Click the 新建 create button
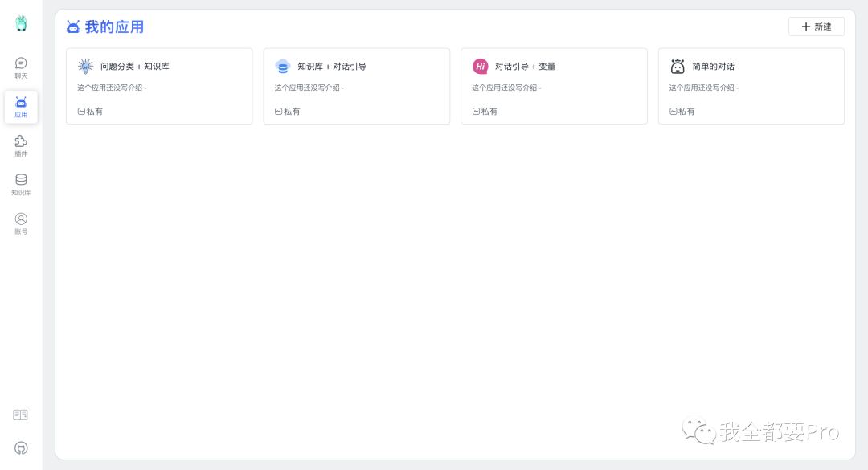The width and height of the screenshot is (868, 470). (x=816, y=27)
